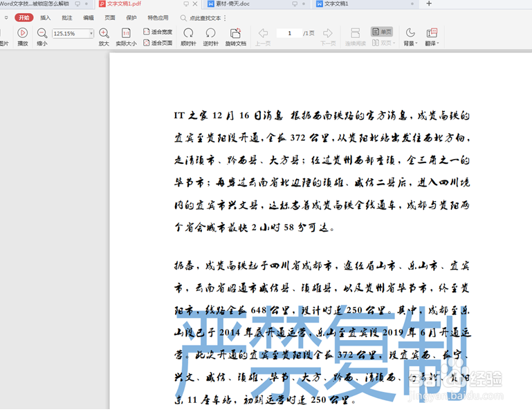Switch to Word文字技...被锁定怎么解锁 tab

(34, 3)
